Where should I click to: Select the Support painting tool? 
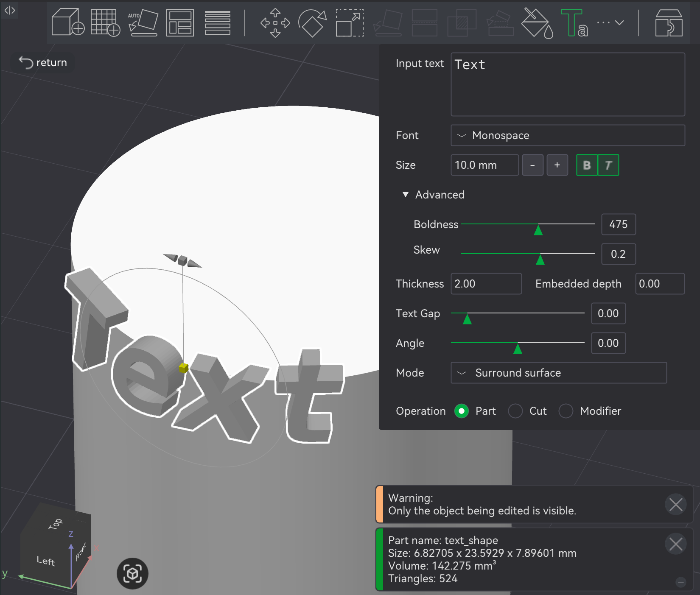(500, 22)
